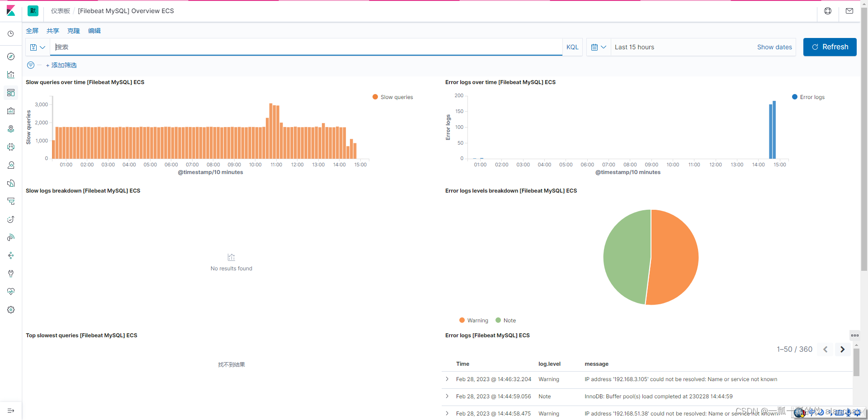Open Canvas icon in sidebar
The height and width of the screenshot is (420, 868).
(11, 111)
